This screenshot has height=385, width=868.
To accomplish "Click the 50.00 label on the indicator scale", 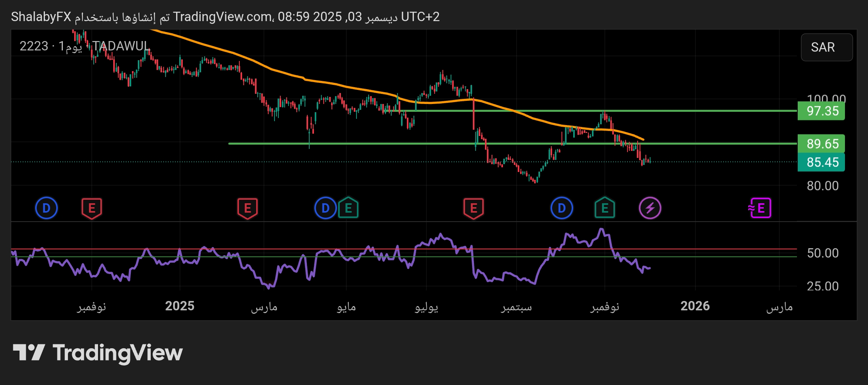I will tap(823, 253).
